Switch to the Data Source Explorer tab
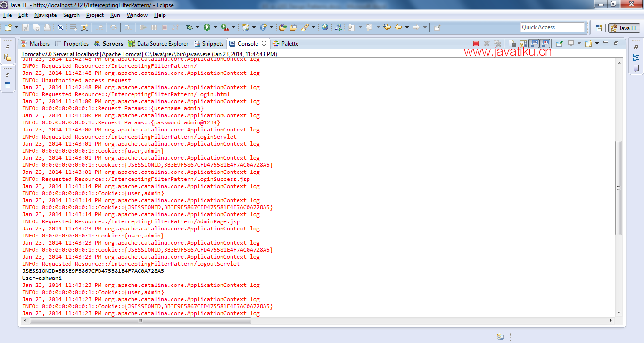The height and width of the screenshot is (343, 644). [x=158, y=44]
